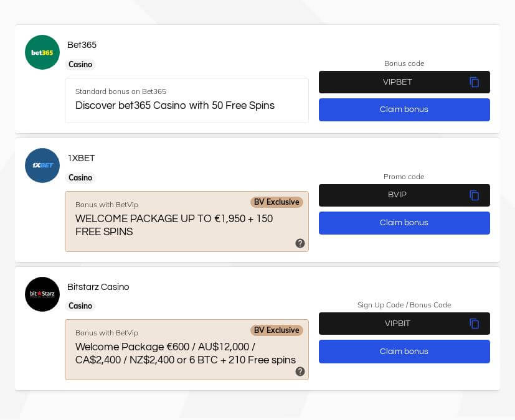The width and height of the screenshot is (515, 420).
Task: Copy the BVIP promo code using copy icon
Action: [475, 195]
